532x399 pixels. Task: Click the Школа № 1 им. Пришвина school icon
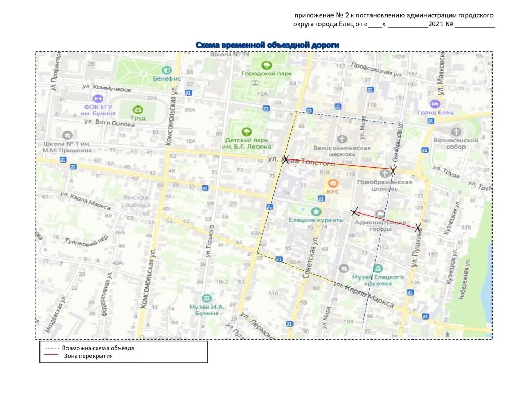[67, 135]
